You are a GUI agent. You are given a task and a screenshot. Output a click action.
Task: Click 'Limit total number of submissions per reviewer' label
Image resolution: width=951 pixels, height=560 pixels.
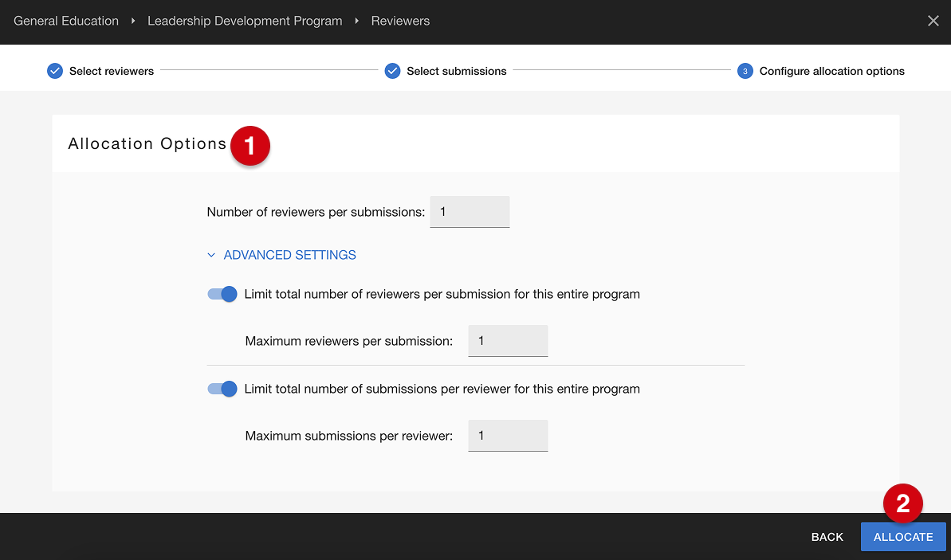[442, 389]
